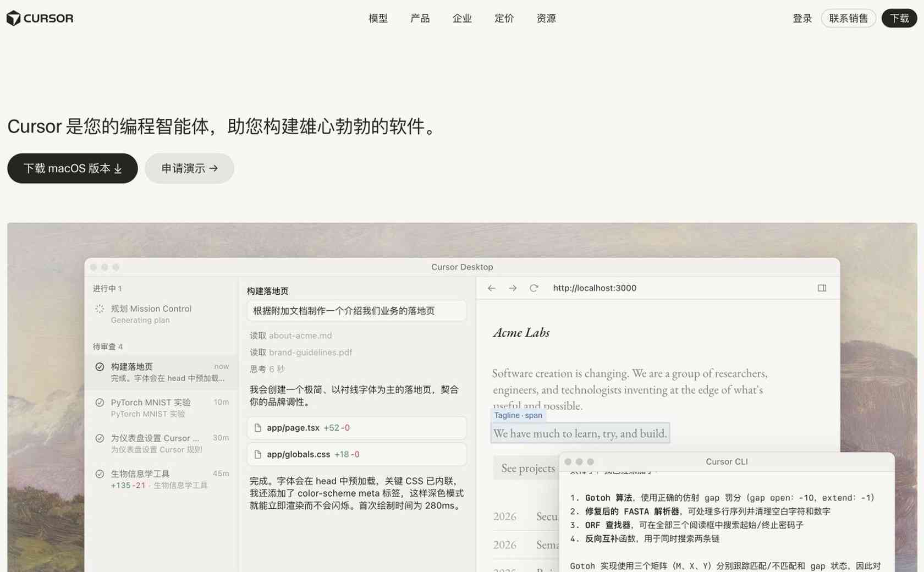
Task: Click the checkmark icon beside 构建落地页 task
Action: point(100,367)
